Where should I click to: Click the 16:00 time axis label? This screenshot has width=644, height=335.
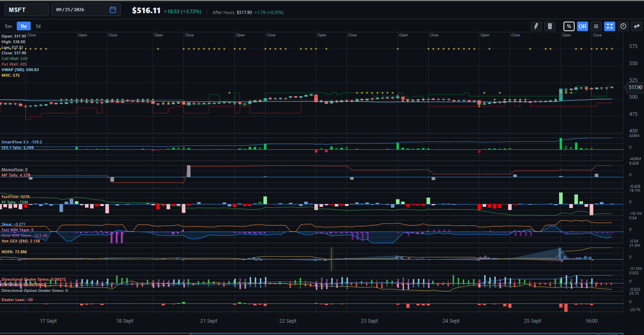591,321
